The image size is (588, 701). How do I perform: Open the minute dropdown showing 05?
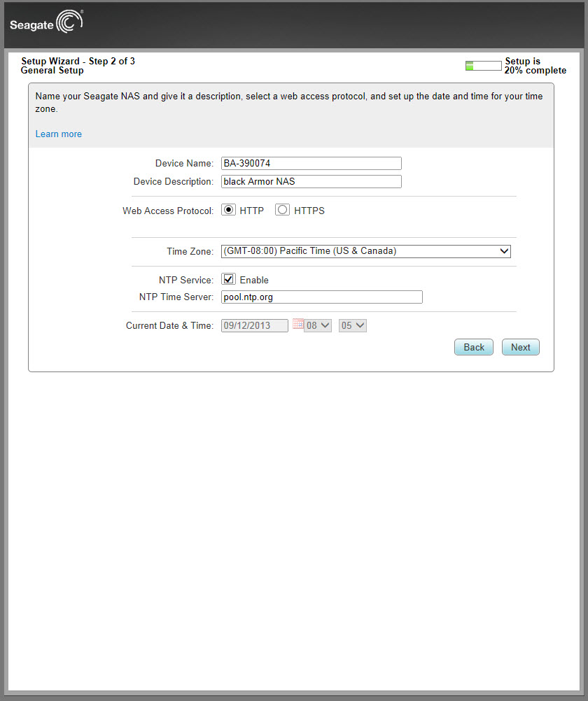[353, 325]
